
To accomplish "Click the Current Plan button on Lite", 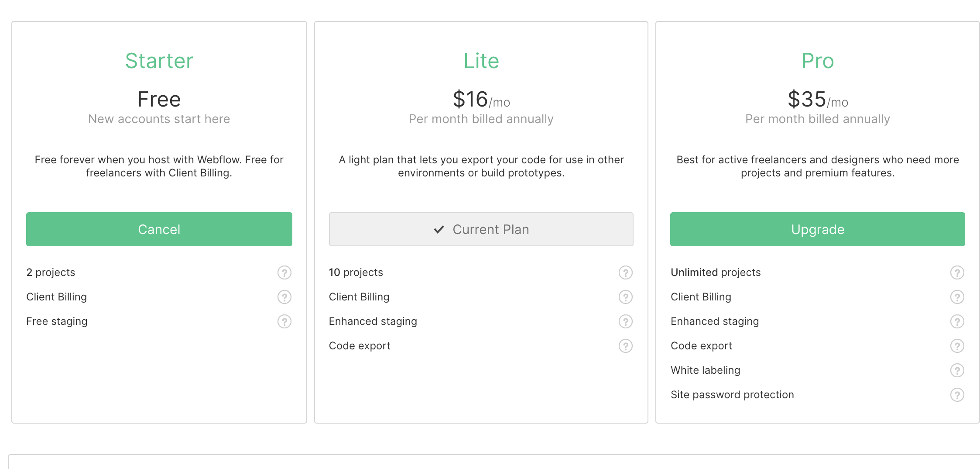I will pos(481,229).
